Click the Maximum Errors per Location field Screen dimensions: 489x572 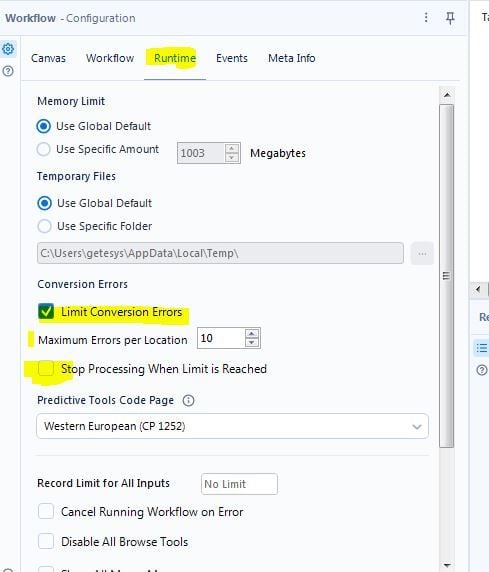click(x=221, y=338)
